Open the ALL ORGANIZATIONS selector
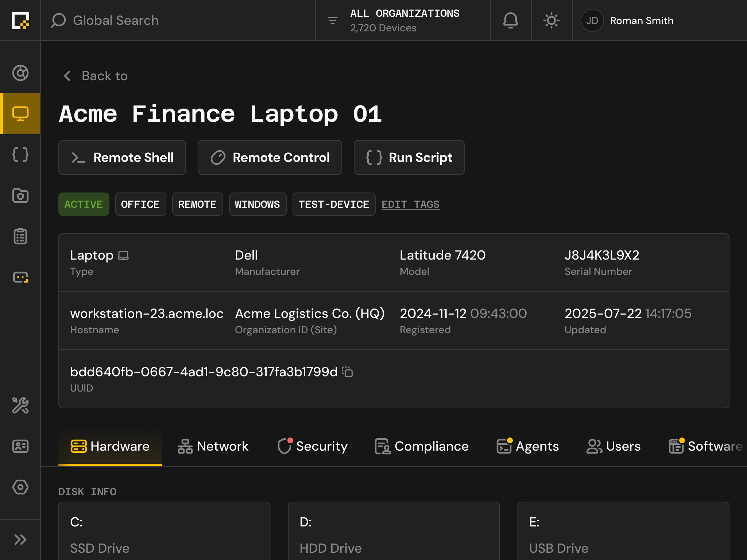Viewport: 747px width, 560px height. pyautogui.click(x=405, y=20)
